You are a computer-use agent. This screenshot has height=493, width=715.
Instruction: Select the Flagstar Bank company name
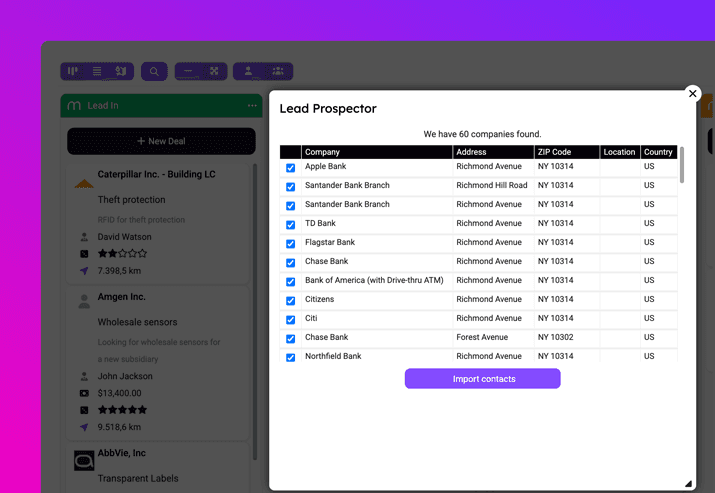330,242
